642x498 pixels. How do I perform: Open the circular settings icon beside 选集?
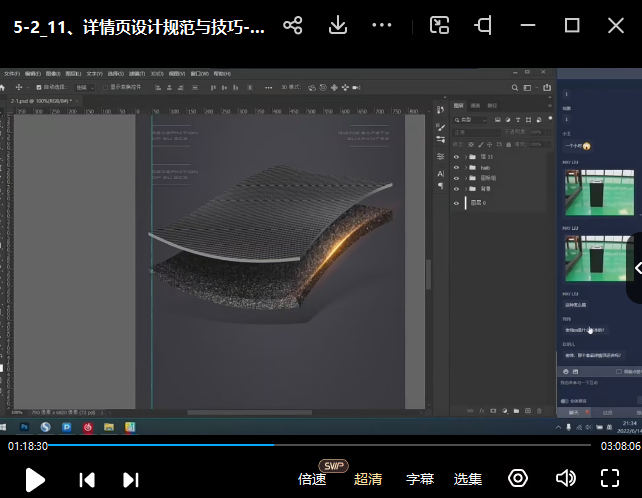(x=518, y=478)
